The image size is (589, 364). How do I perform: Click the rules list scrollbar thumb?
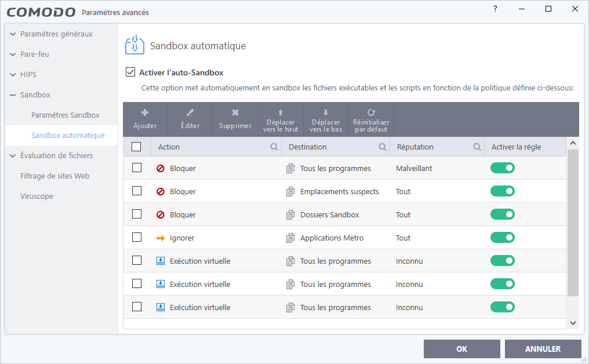pyautogui.click(x=573, y=223)
